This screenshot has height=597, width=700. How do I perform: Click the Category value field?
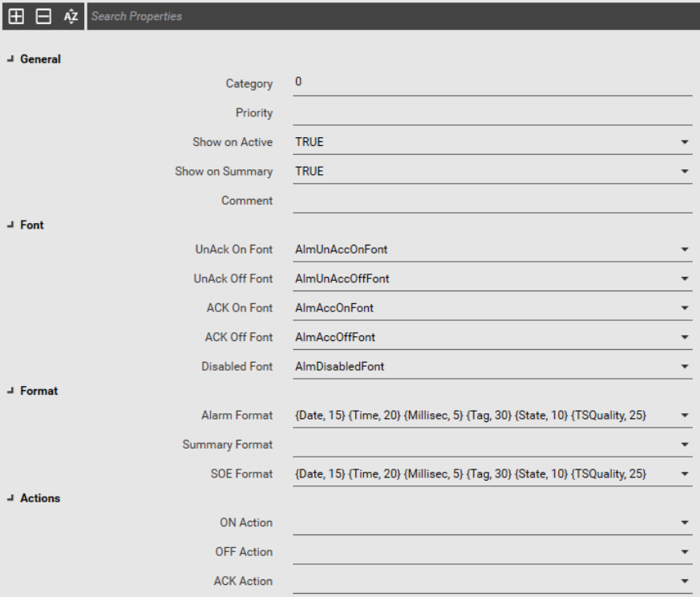492,83
